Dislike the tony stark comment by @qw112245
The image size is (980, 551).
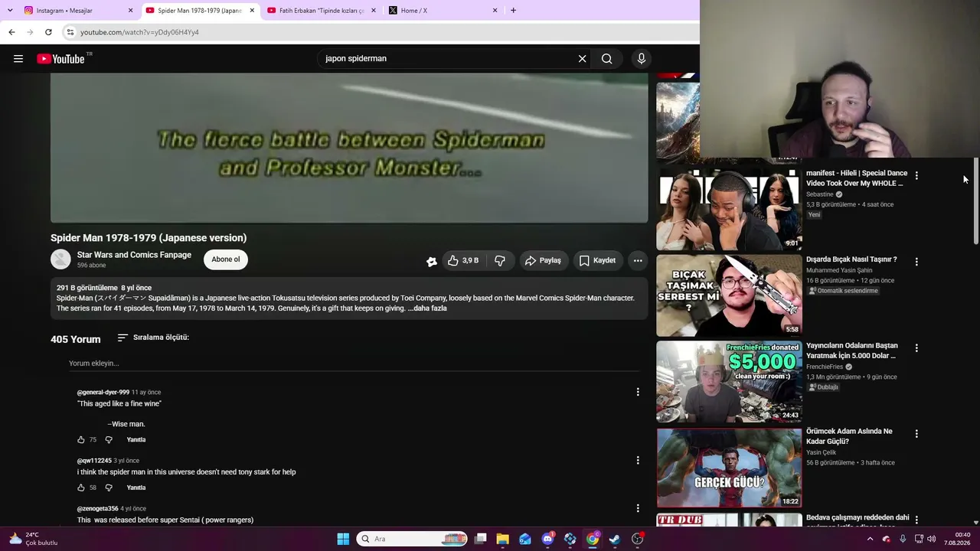(109, 487)
